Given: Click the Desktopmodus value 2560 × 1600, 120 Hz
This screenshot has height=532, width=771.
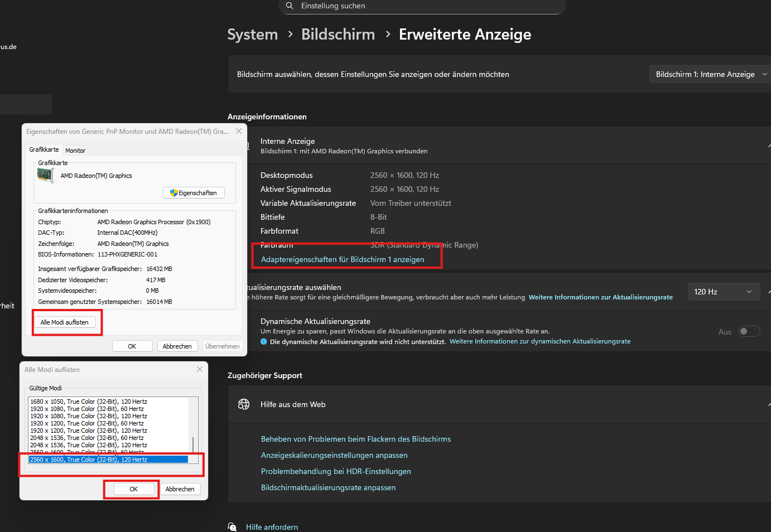Looking at the screenshot, I should click(404, 175).
